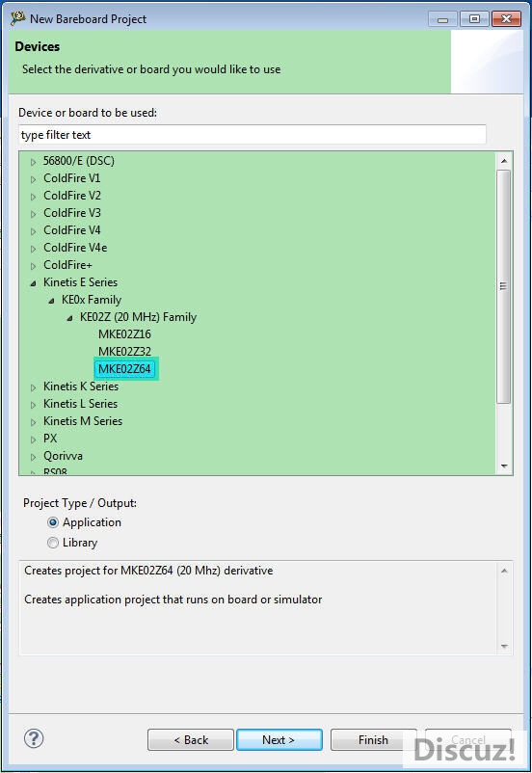Select the ColdFire V3 label
Image resolution: width=532 pixels, height=773 pixels.
[x=72, y=212]
